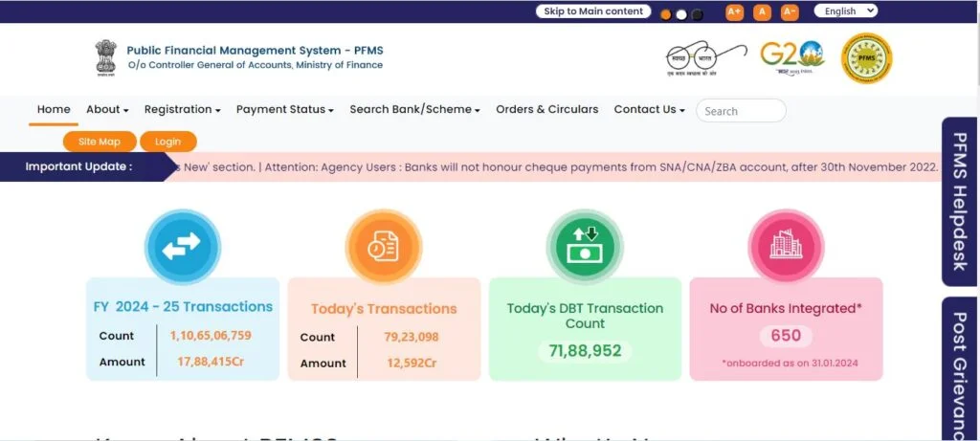Click the onboarded as on 31.01.2024 note
This screenshot has height=441, width=980.
[x=790, y=363]
